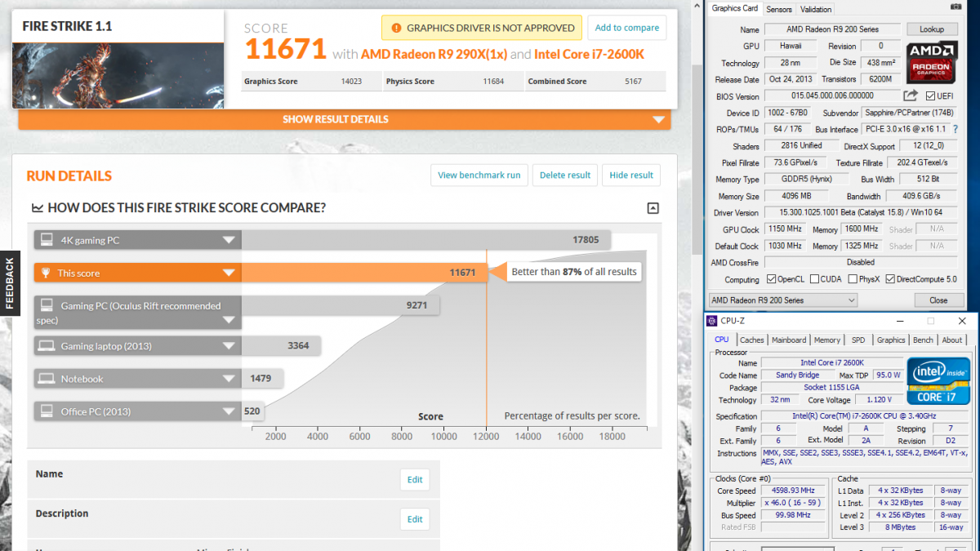Click View benchmark run
Viewport: 980px width, 551px height.
(479, 175)
